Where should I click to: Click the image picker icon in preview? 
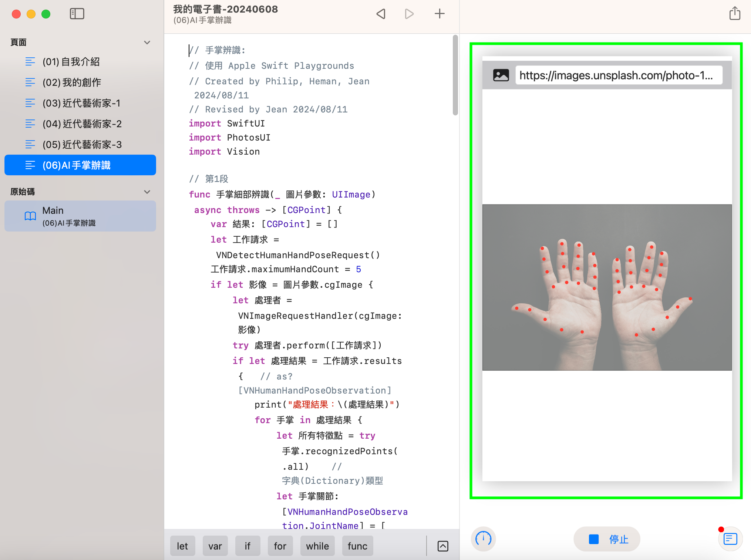501,75
